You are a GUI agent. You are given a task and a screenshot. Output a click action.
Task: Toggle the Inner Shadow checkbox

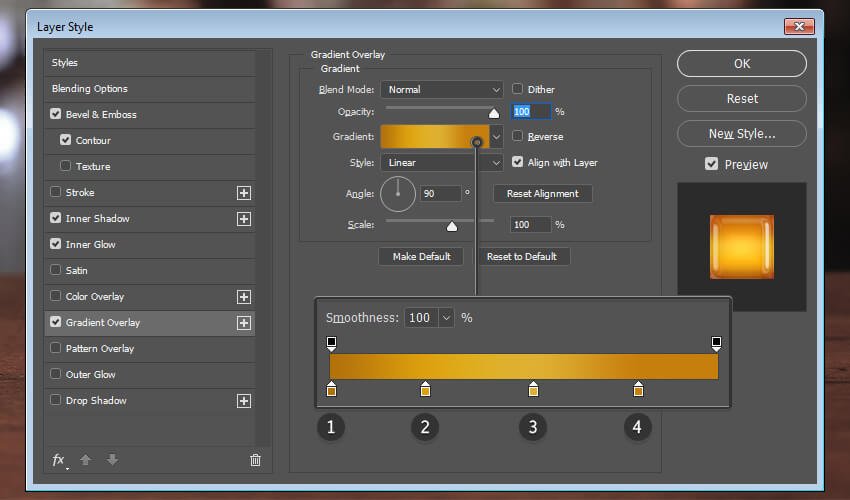[x=55, y=218]
